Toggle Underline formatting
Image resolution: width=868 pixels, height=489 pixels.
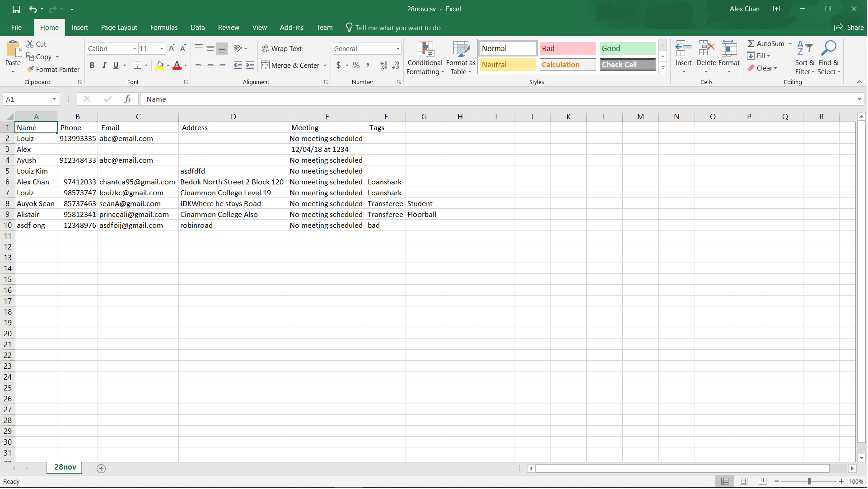116,65
